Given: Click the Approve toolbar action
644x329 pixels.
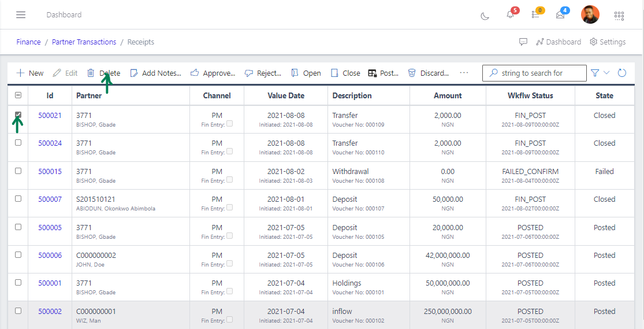Looking at the screenshot, I should [x=213, y=73].
